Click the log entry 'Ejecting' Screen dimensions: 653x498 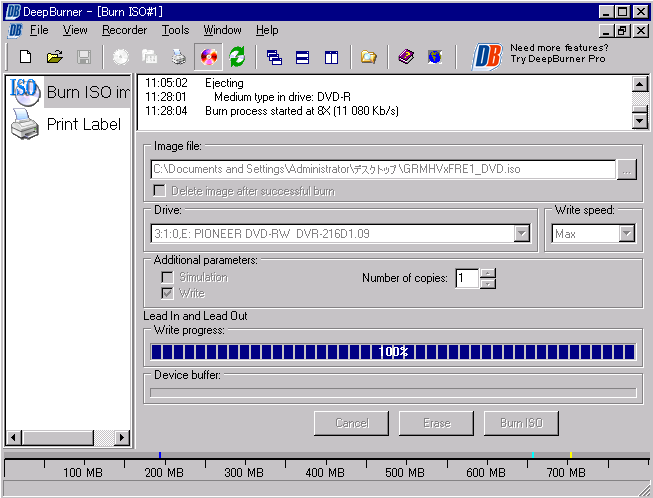click(x=224, y=83)
